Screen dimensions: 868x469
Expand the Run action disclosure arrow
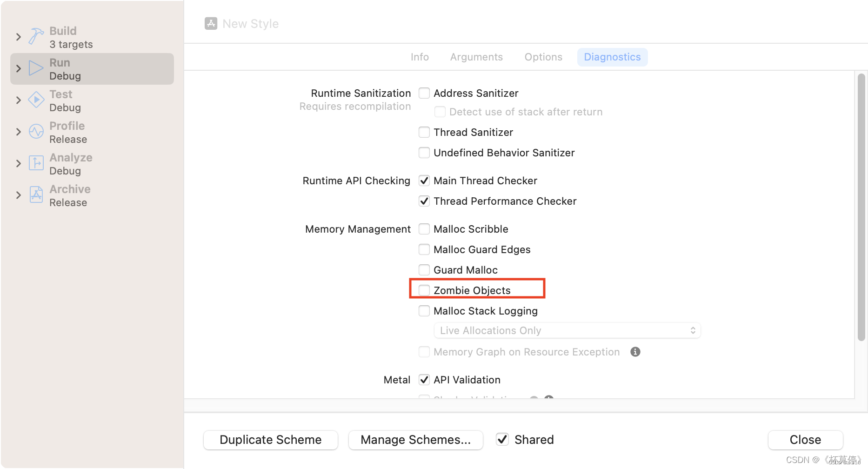point(19,68)
